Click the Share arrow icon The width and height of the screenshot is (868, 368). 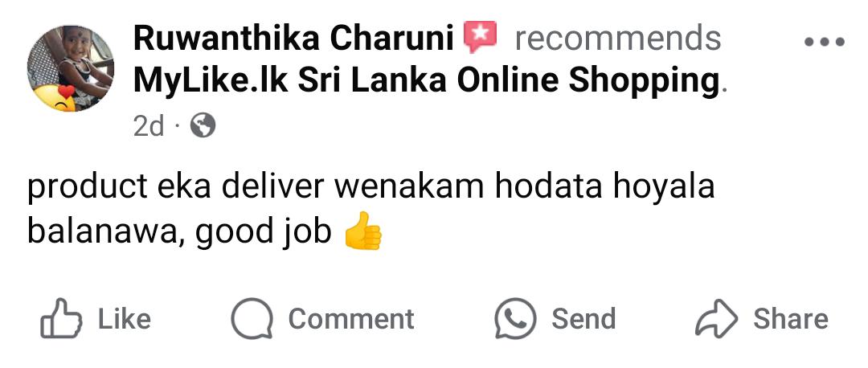(716, 318)
